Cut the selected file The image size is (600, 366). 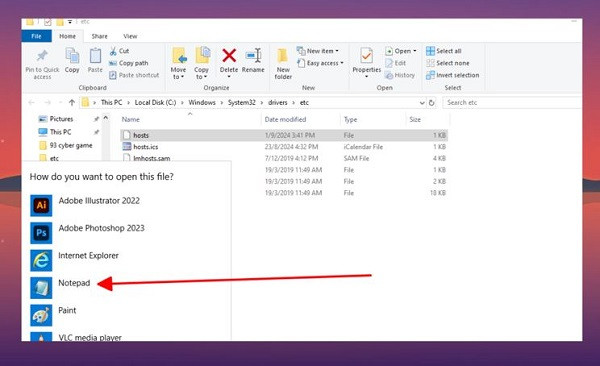[119, 51]
